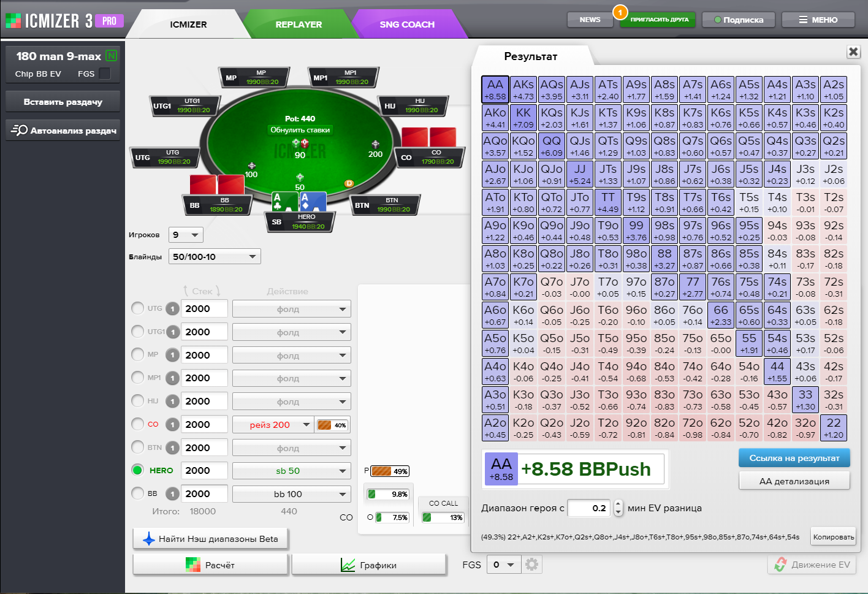Open the HERO action sb 50 dropdown
The image size is (868, 594).
coord(291,471)
